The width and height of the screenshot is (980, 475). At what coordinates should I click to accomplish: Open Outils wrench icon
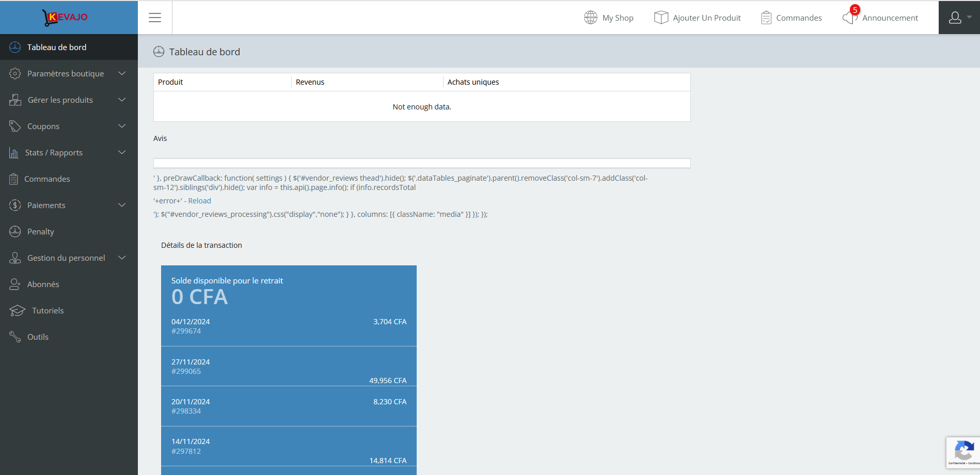coord(15,337)
